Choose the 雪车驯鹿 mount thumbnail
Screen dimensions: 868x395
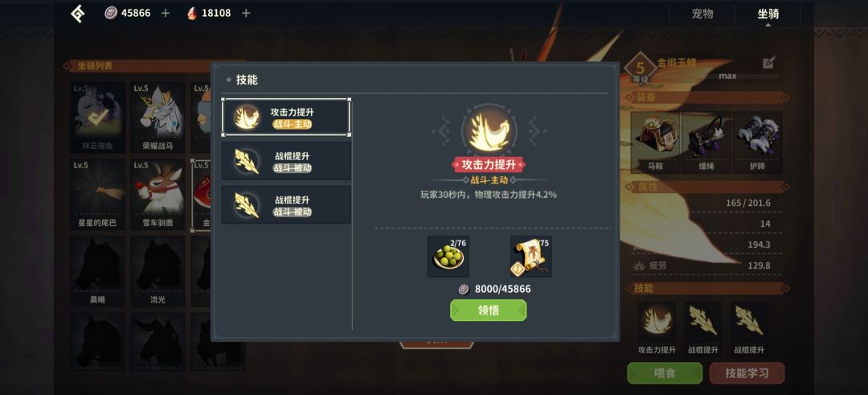click(x=158, y=195)
